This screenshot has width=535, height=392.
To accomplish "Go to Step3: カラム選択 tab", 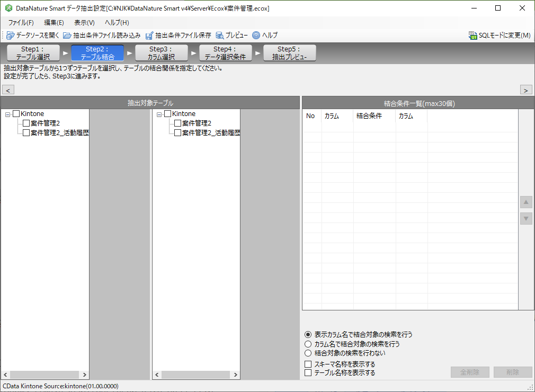I will [x=162, y=53].
